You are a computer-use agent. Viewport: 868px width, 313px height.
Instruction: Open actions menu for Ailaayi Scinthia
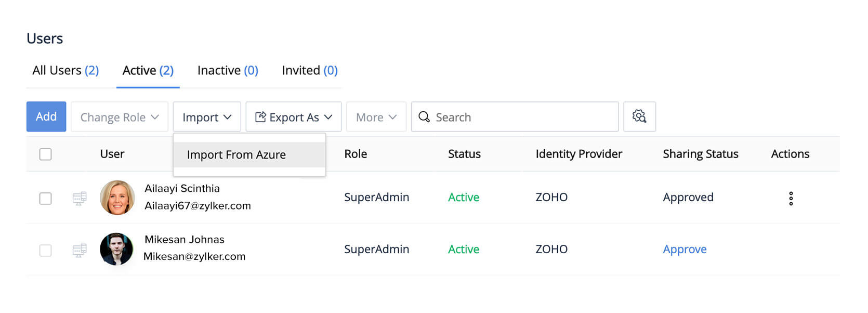pos(791,198)
